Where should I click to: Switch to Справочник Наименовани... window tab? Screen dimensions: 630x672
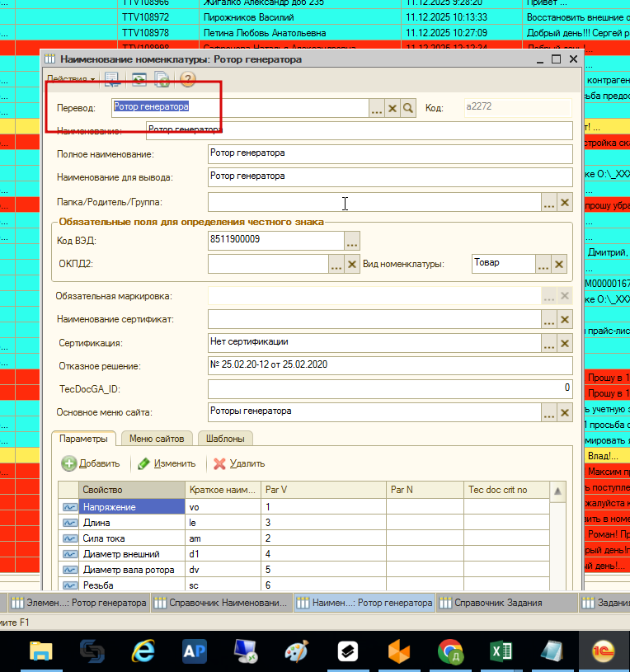(221, 603)
